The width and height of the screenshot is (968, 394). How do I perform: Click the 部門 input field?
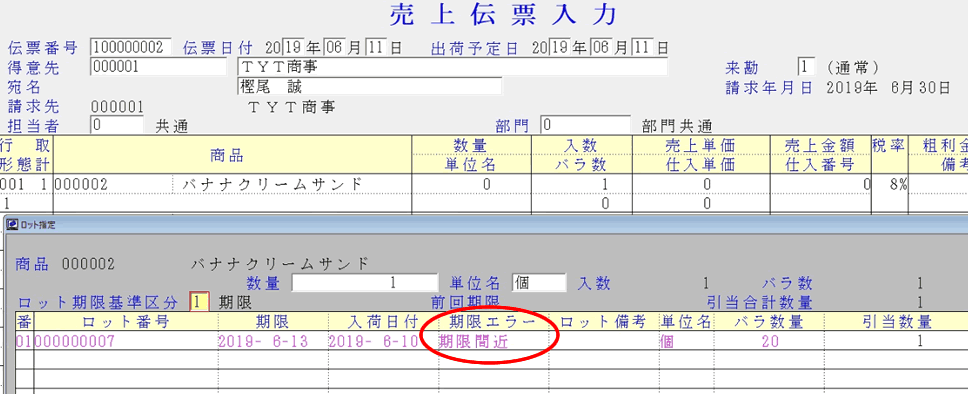tap(585, 125)
